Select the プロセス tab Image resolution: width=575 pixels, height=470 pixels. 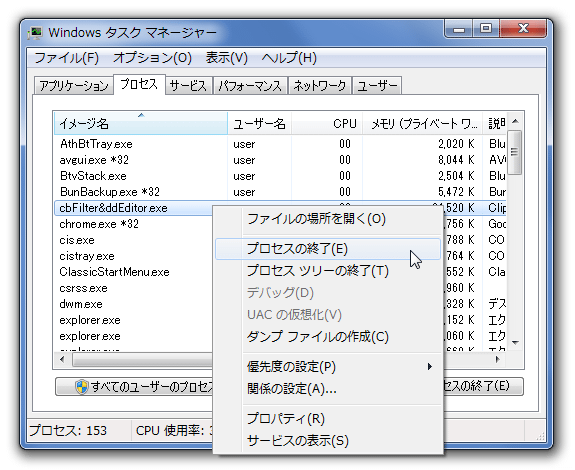tap(139, 85)
